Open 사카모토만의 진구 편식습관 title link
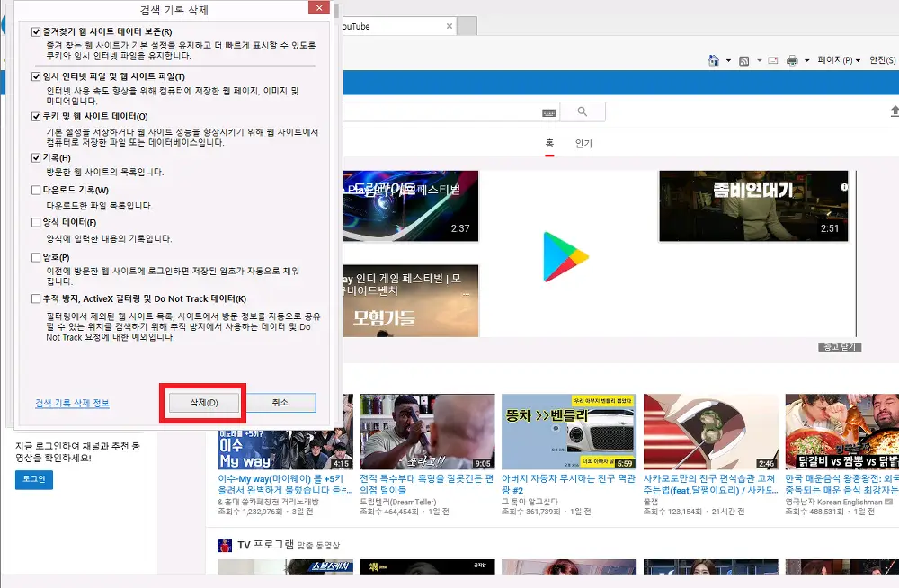This screenshot has height=588, width=899. pos(710,485)
